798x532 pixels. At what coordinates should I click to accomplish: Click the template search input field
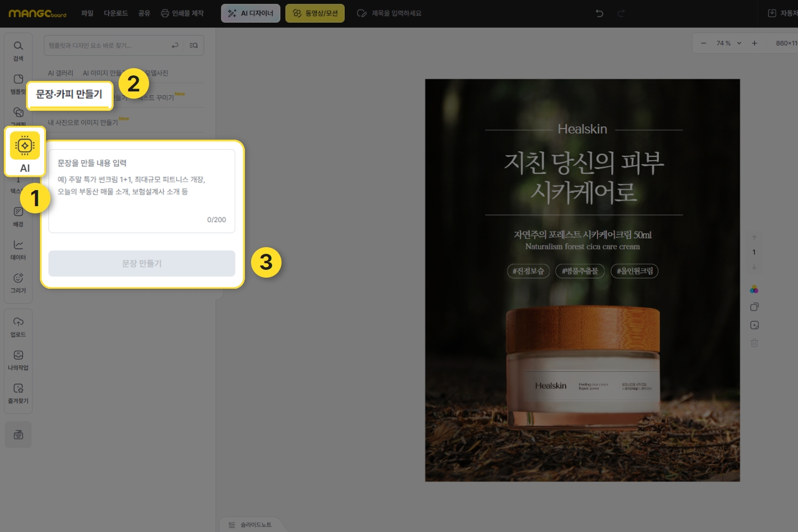tap(108, 45)
